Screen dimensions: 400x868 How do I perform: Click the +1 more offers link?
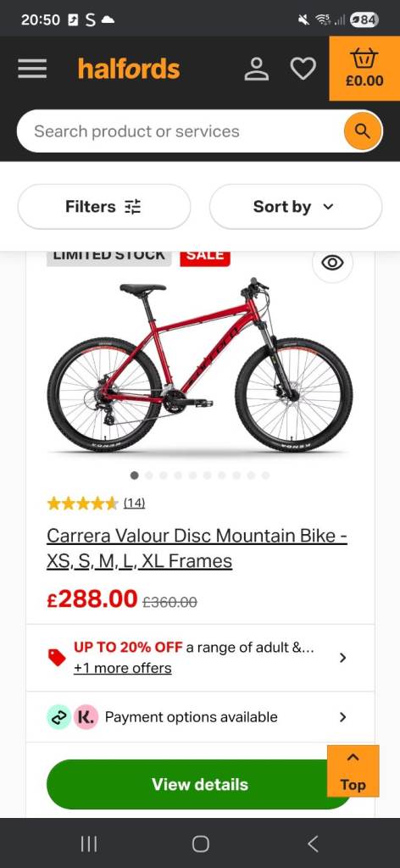pos(122,668)
